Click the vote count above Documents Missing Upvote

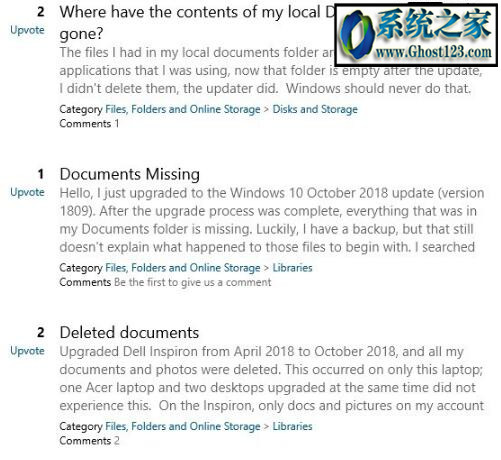coord(41,174)
